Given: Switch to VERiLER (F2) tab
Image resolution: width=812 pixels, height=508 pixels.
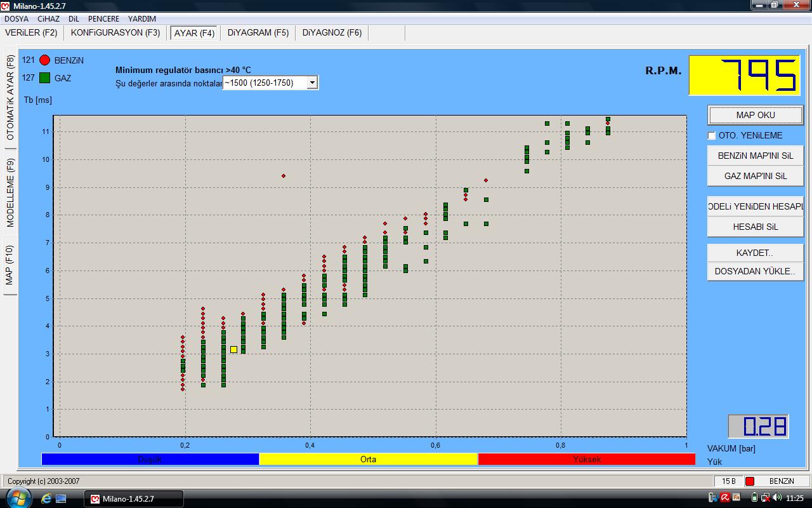Looking at the screenshot, I should point(31,32).
